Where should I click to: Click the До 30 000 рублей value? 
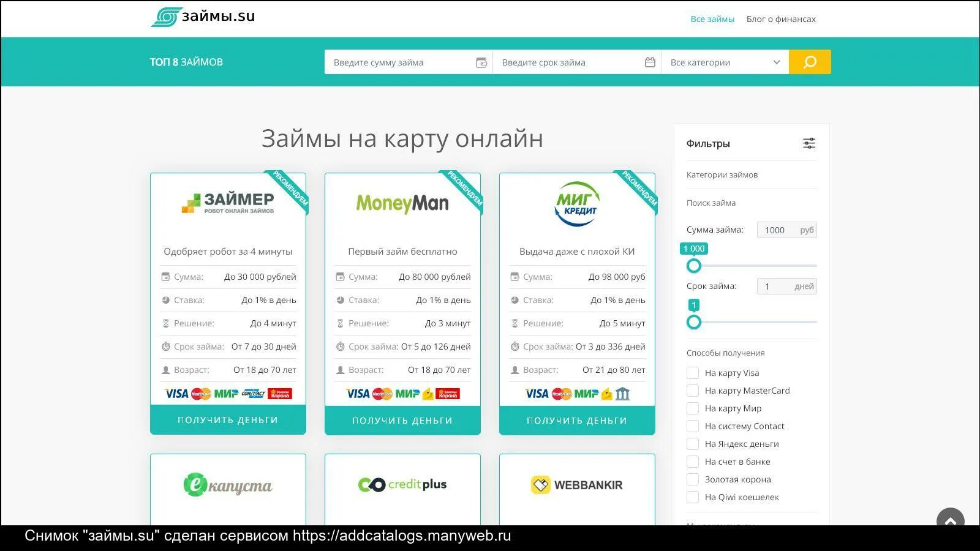tap(260, 277)
